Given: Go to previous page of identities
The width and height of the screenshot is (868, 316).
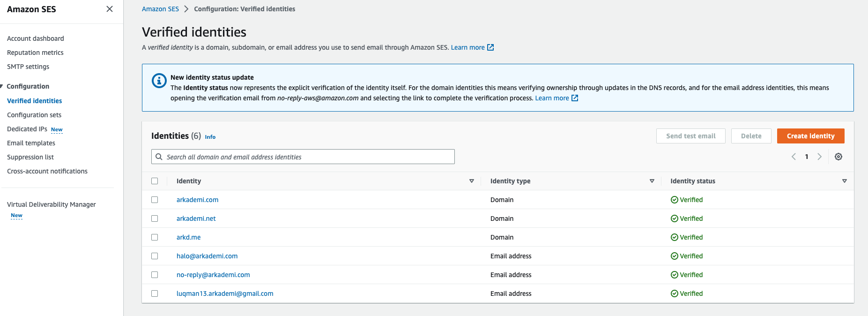Looking at the screenshot, I should click(x=794, y=157).
